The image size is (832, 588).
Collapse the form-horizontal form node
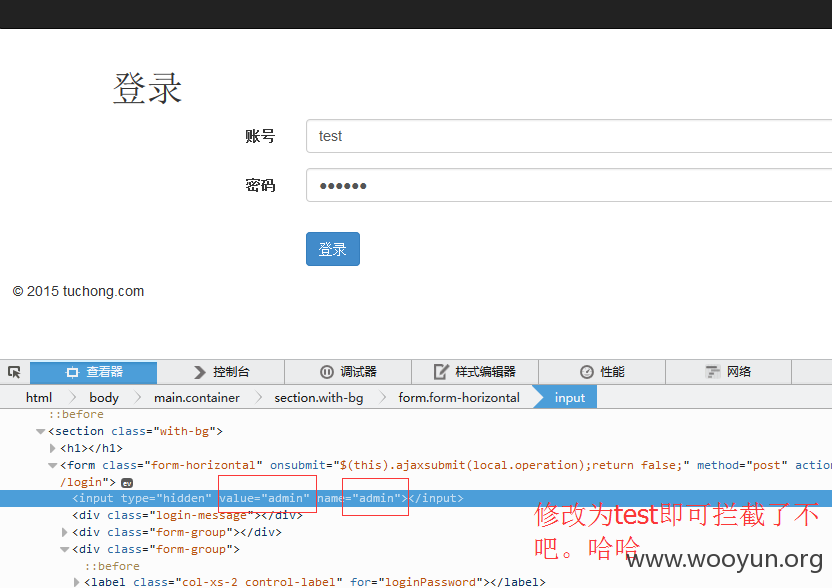click(x=53, y=465)
